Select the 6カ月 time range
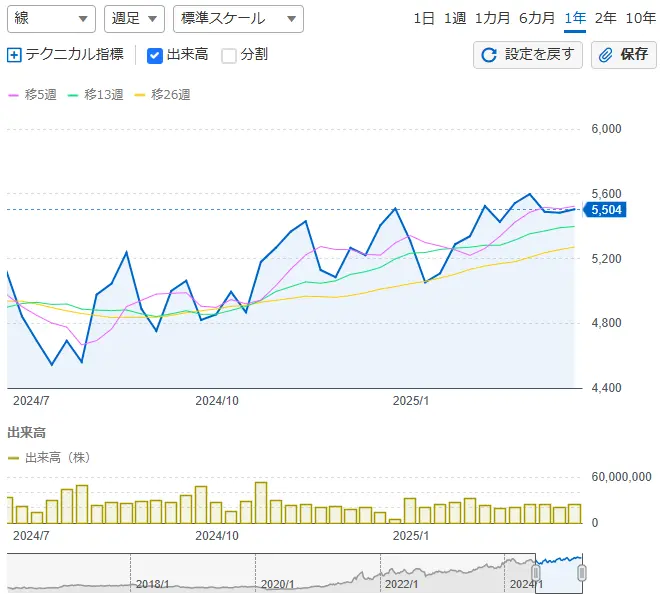 coord(537,19)
